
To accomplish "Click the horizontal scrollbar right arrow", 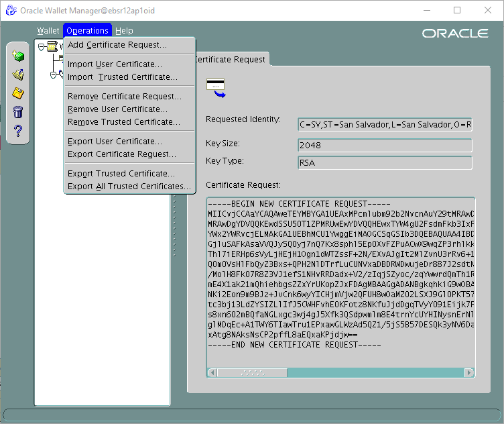I will 469,372.
